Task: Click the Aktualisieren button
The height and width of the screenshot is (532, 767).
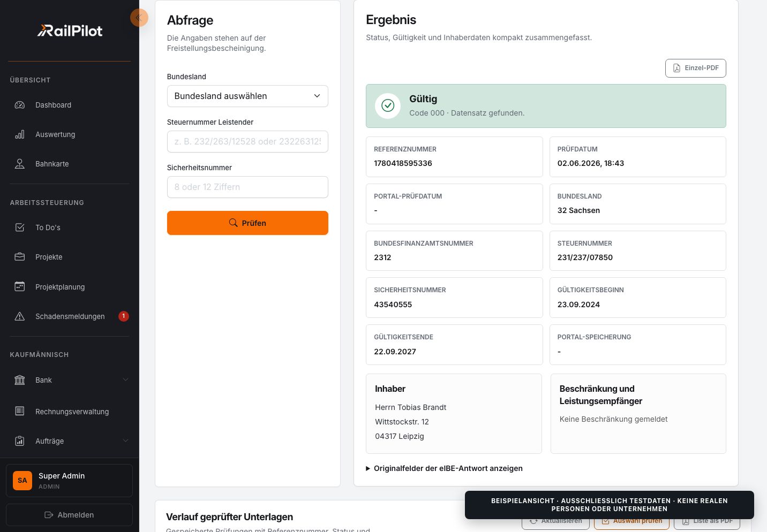Action: click(556, 521)
